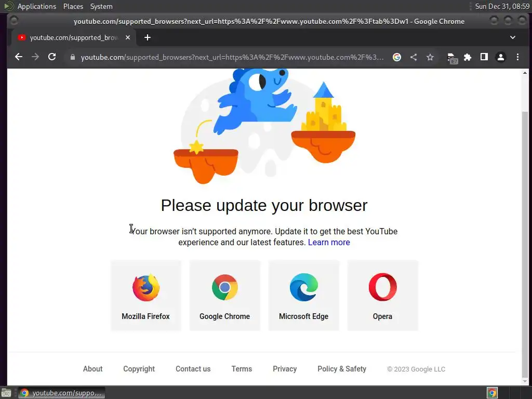Viewport: 532px width, 399px height.
Task: Follow the Learn more link
Action: point(329,242)
